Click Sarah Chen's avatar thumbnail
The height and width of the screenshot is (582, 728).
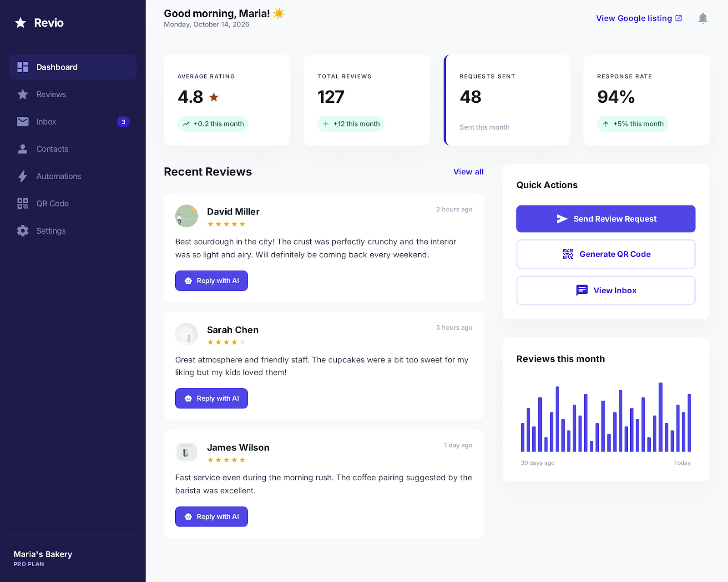pyautogui.click(x=186, y=334)
